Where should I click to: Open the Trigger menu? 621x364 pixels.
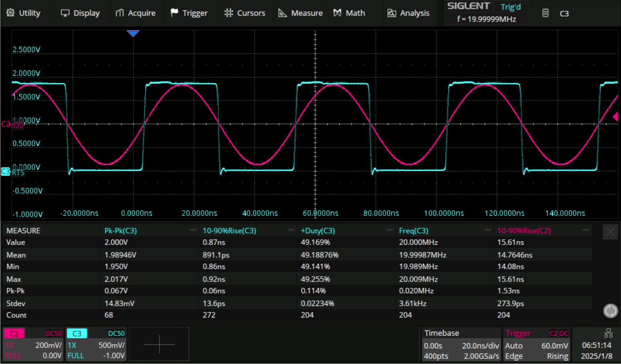pos(189,13)
